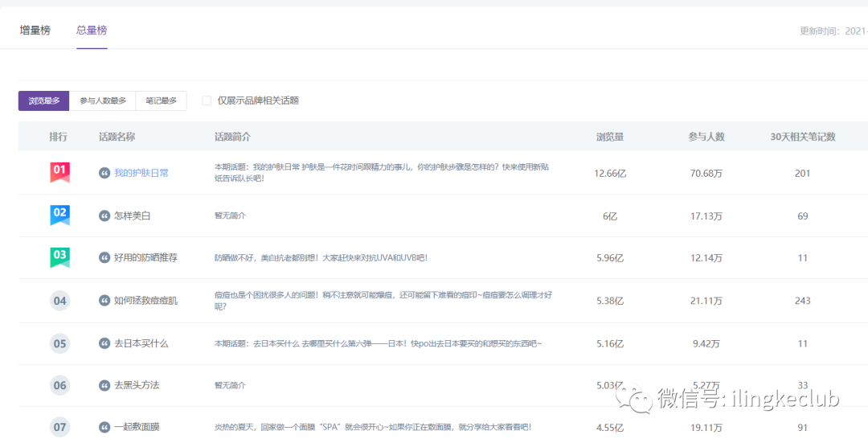Click the note count 243
This screenshot has height=439, width=868.
click(803, 301)
